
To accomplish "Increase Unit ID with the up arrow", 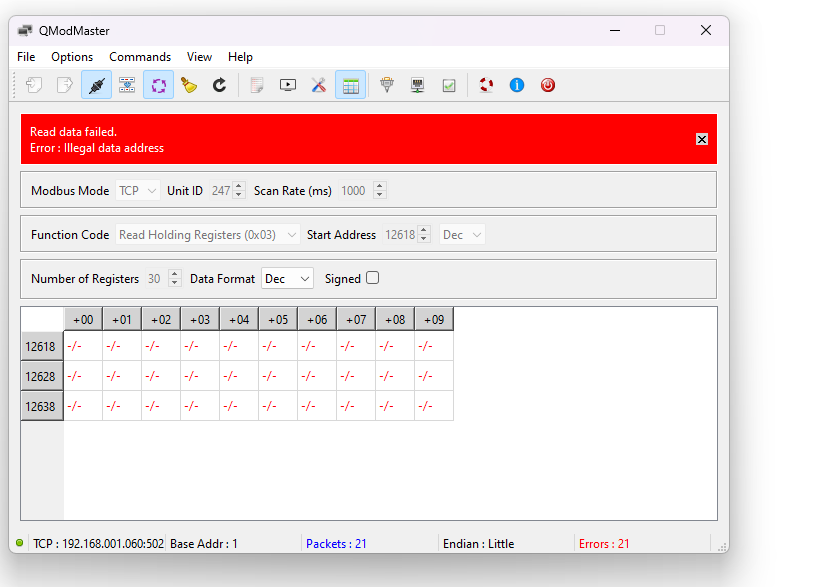I will coord(239,186).
